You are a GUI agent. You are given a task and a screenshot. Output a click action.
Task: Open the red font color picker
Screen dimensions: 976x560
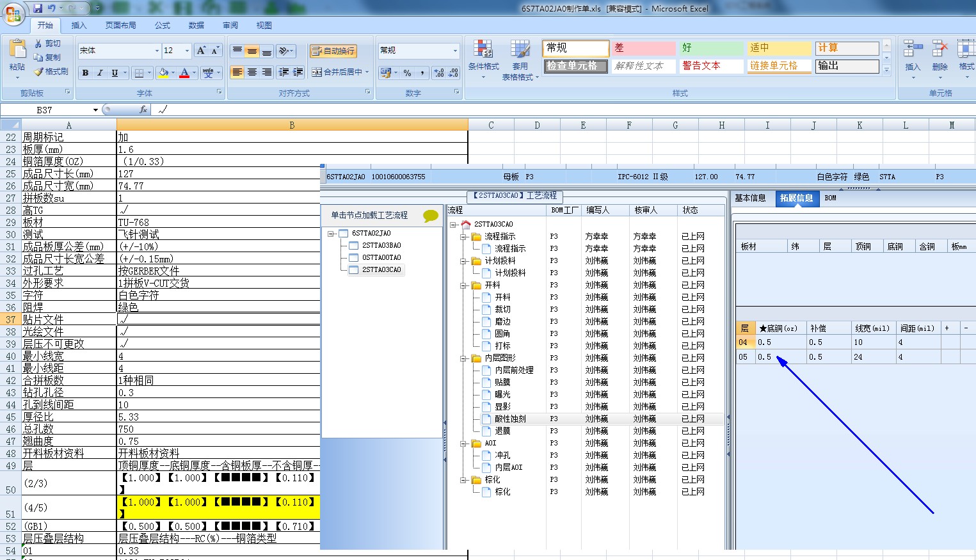(184, 73)
